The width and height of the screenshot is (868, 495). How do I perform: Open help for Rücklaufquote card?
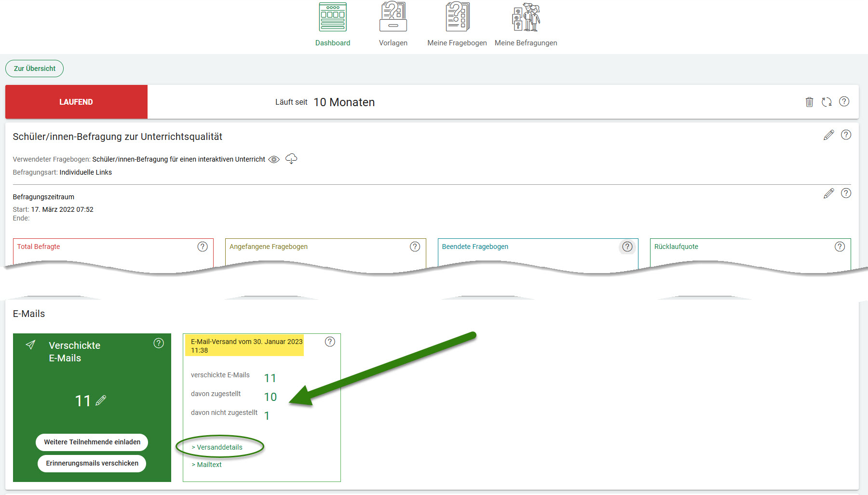840,247
